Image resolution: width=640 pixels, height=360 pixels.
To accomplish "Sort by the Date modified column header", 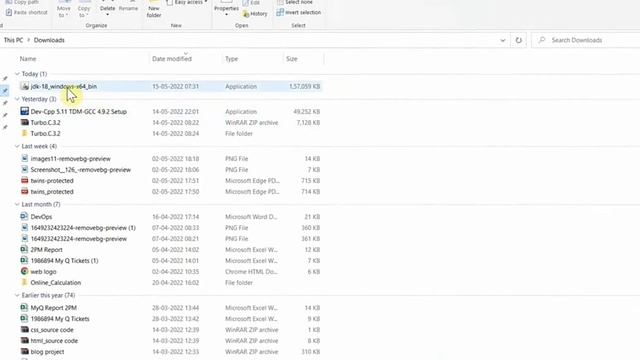I will tap(172, 59).
